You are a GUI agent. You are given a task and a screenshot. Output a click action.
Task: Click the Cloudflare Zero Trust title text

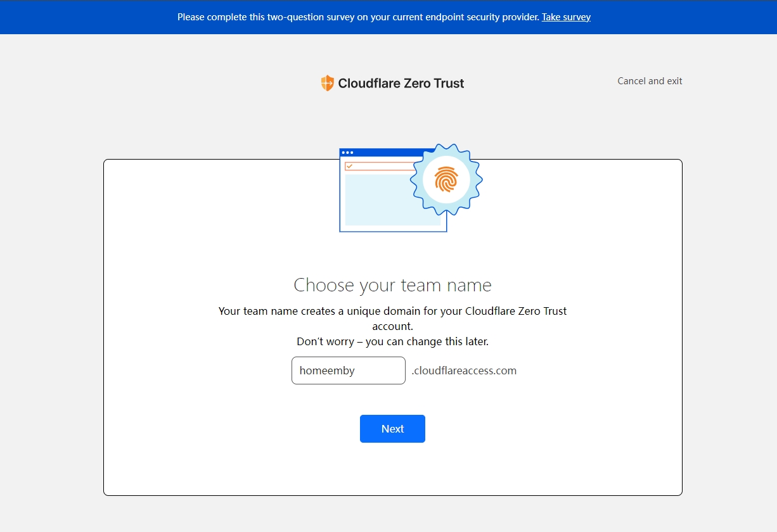(401, 83)
